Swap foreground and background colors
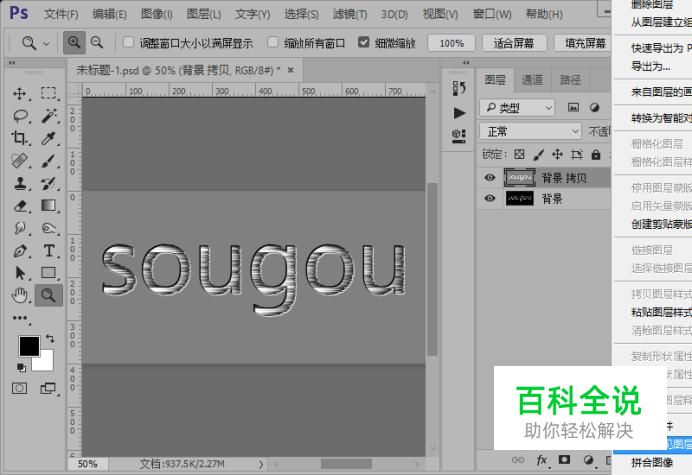 pos(50,339)
